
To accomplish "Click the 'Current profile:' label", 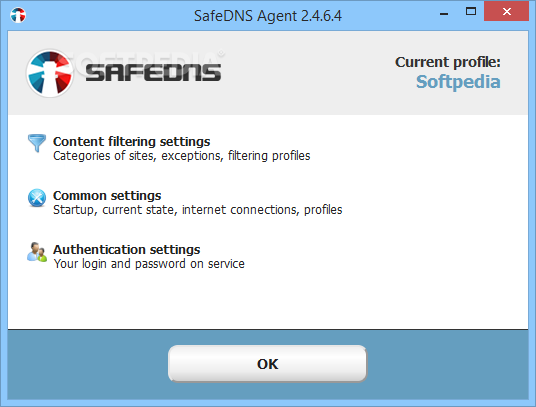I will [448, 62].
